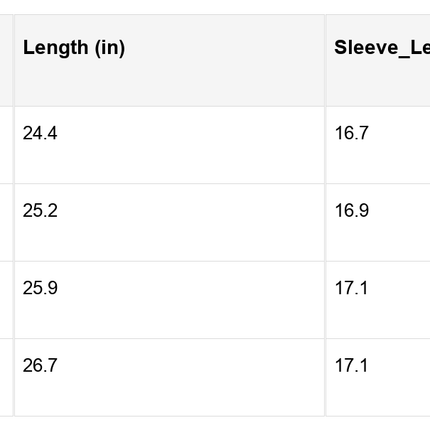The image size is (430, 430).
Task: Click the partial cell left of 26.7
Action: click(6, 377)
